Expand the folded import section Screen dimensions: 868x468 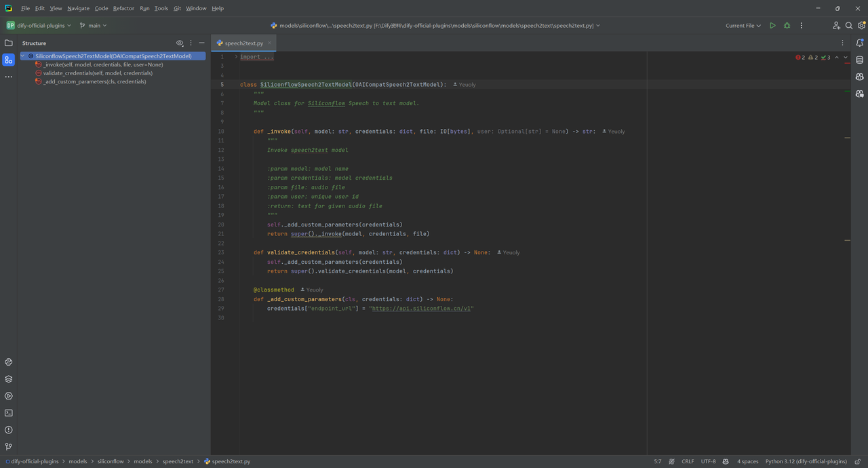tap(236, 57)
